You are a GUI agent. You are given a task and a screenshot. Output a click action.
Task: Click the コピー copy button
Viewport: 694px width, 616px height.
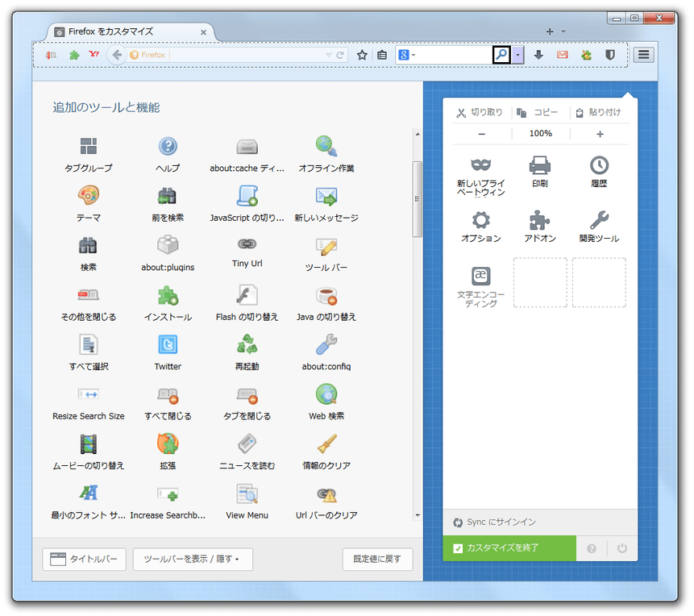[538, 113]
